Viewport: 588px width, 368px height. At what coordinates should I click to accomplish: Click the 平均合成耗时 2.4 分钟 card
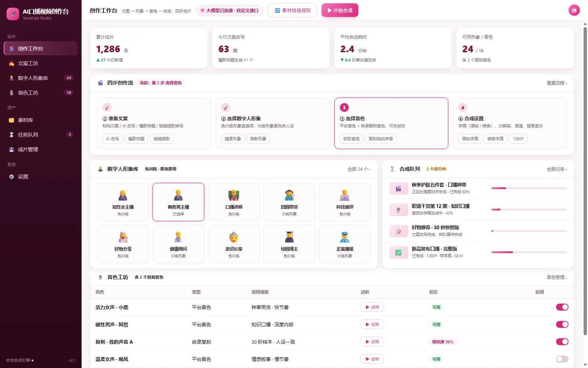click(x=393, y=48)
